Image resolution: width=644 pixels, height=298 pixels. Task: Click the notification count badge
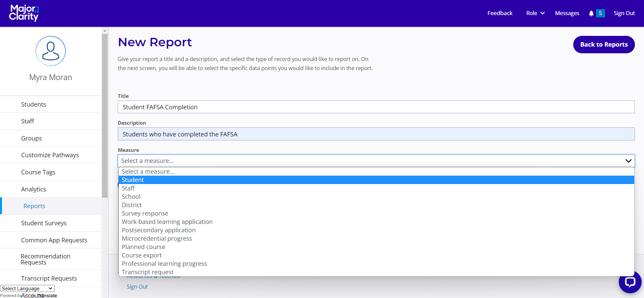point(600,13)
